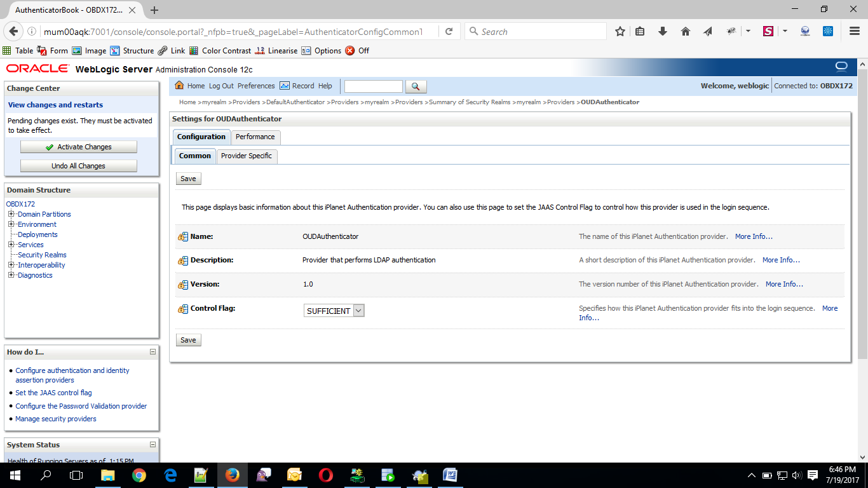
Task: Click the Table accessibility toolbar item
Action: 18,51
